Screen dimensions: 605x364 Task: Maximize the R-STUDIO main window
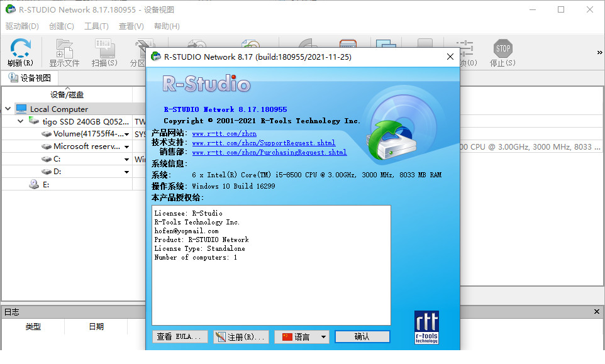tap(561, 9)
